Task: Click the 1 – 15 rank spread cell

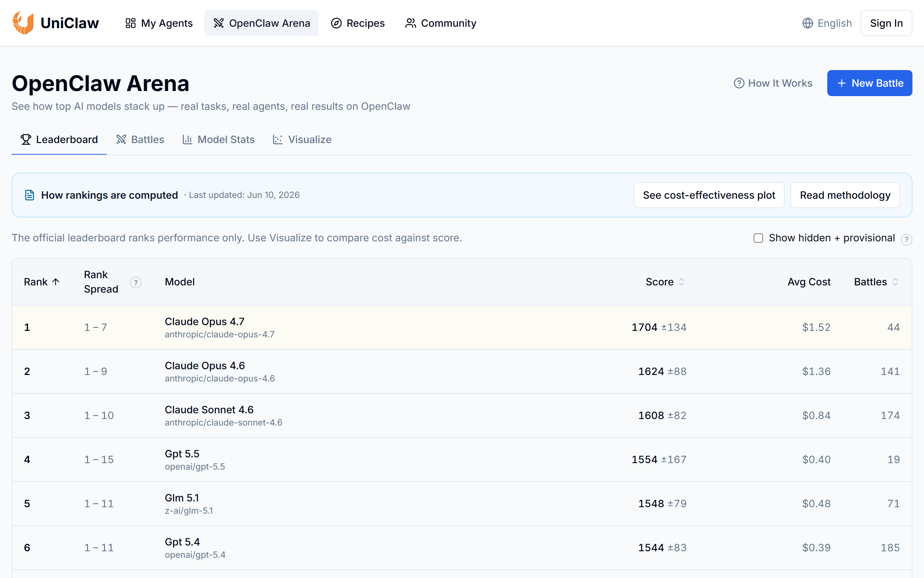Action: pyautogui.click(x=99, y=460)
